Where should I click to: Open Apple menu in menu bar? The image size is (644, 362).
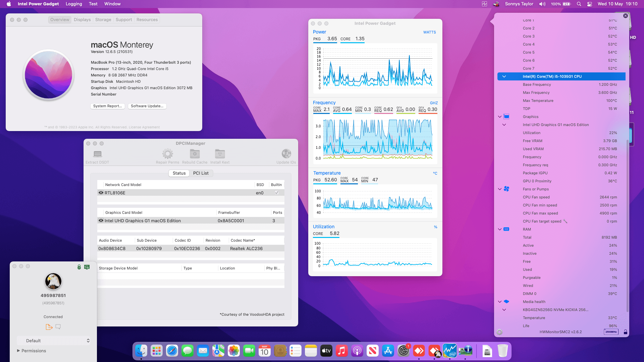9,4
